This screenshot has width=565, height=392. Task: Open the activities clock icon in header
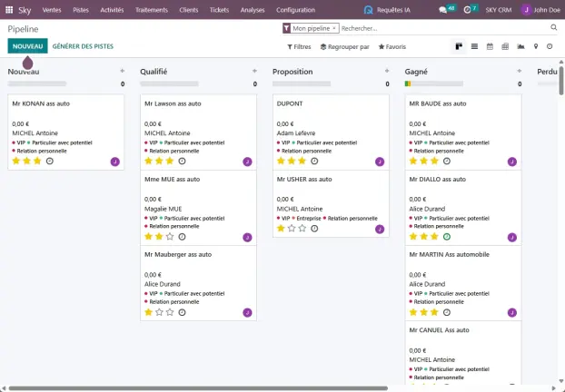point(467,10)
